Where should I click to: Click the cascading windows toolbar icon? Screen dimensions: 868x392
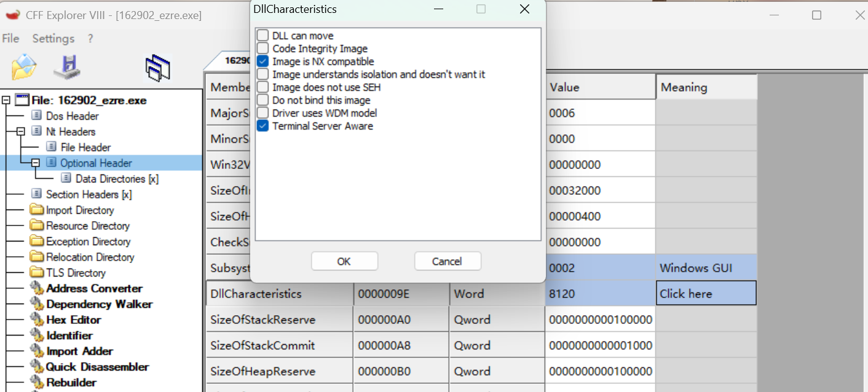point(157,68)
